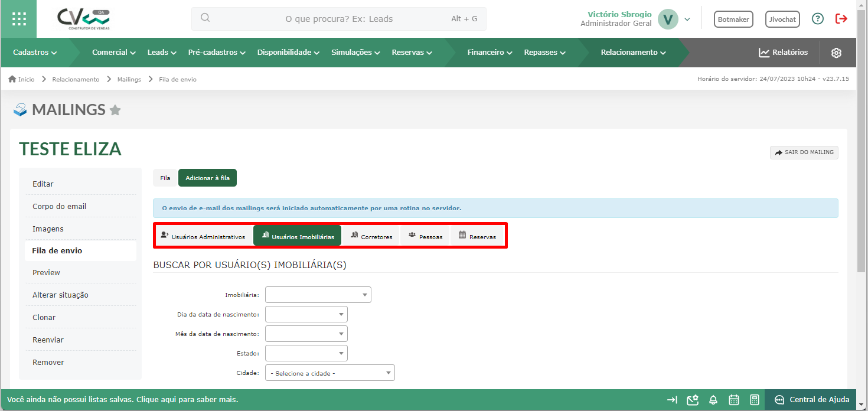Screen dimensions: 868x411
Task: Click the collapse arrow icon in bottom bar
Action: [x=672, y=400]
